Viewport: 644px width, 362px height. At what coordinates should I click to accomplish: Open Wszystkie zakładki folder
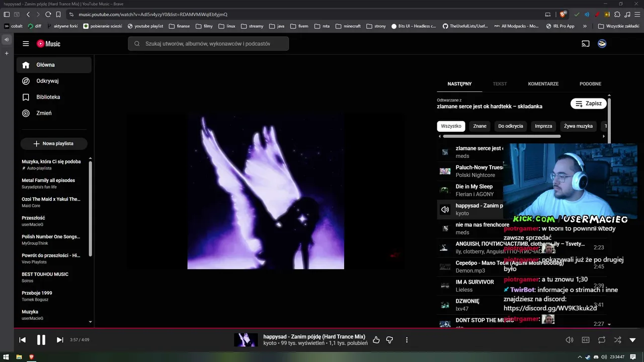point(619,26)
